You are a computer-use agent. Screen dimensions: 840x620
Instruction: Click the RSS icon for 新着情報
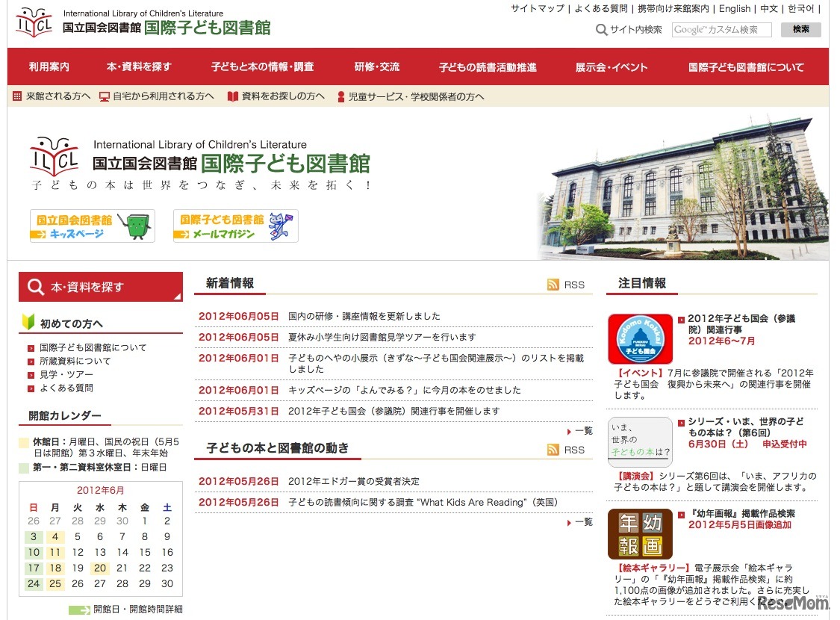pyautogui.click(x=553, y=285)
